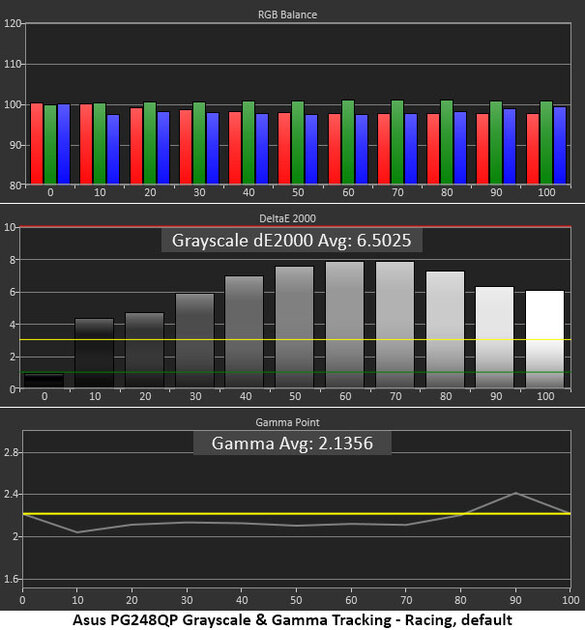This screenshot has height=630, width=585.
Task: Click the Asus PG248QP caption text
Action: tap(292, 620)
